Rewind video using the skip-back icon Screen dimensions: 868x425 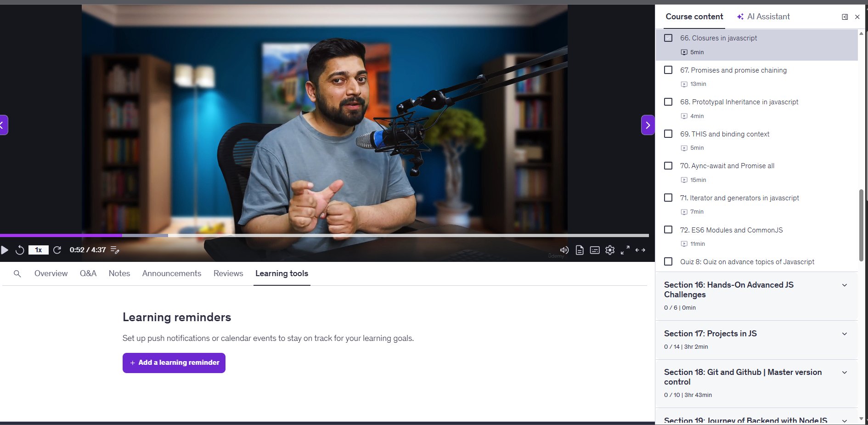[x=20, y=250]
